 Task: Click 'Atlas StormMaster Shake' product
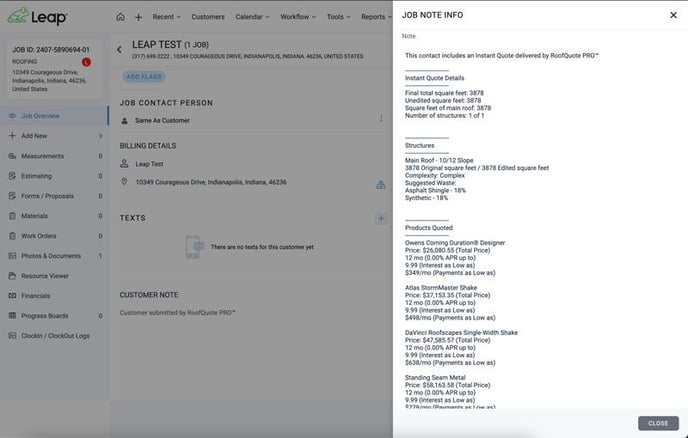point(441,288)
